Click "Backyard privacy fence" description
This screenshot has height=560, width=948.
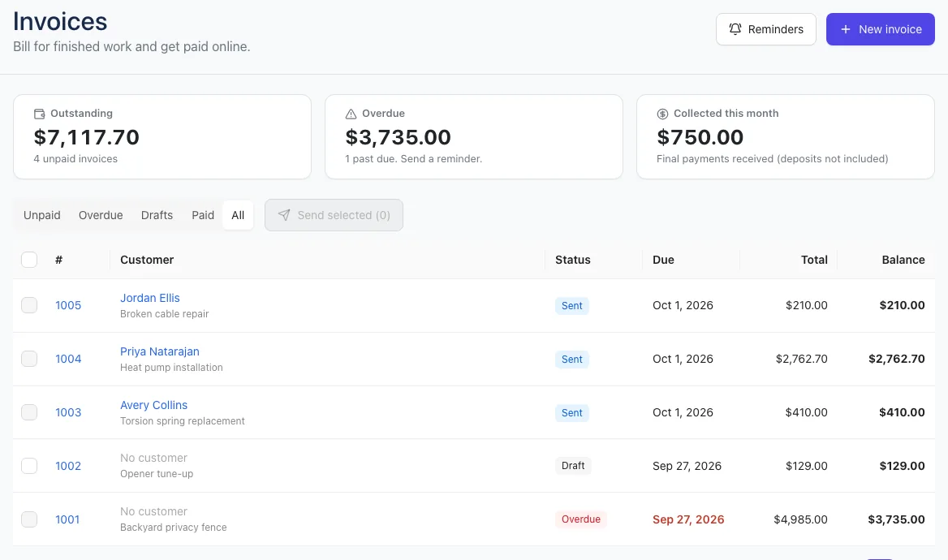174,528
